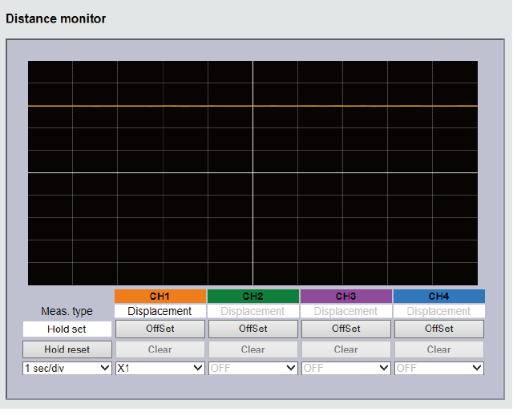Select the green CH2 channel header
513x420 pixels.
point(253,297)
